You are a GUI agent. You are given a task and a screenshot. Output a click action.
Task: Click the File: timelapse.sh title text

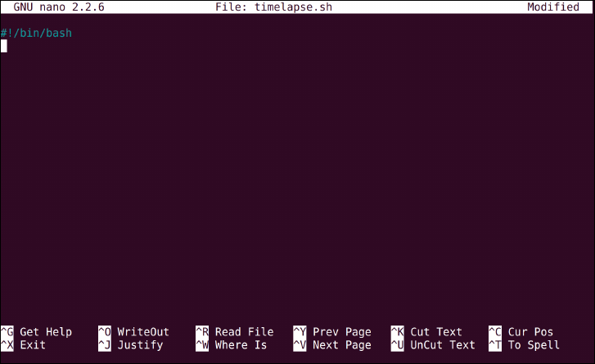coord(273,7)
